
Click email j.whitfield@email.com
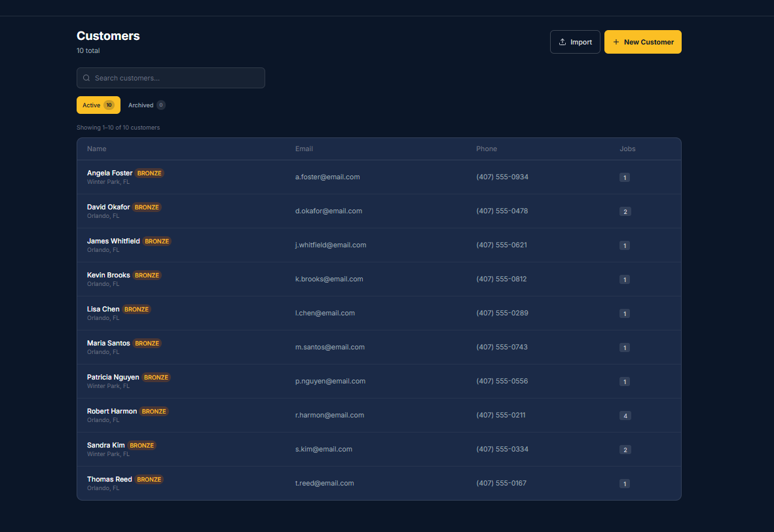(331, 245)
